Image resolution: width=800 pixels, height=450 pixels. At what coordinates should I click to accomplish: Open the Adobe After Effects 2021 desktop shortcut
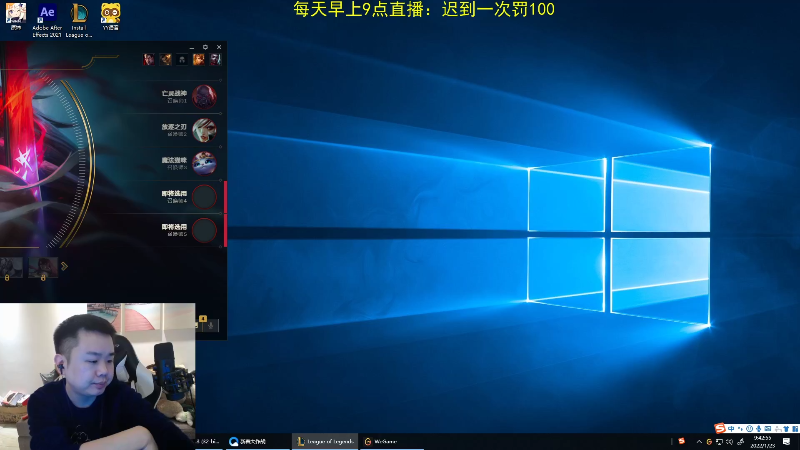tap(47, 20)
